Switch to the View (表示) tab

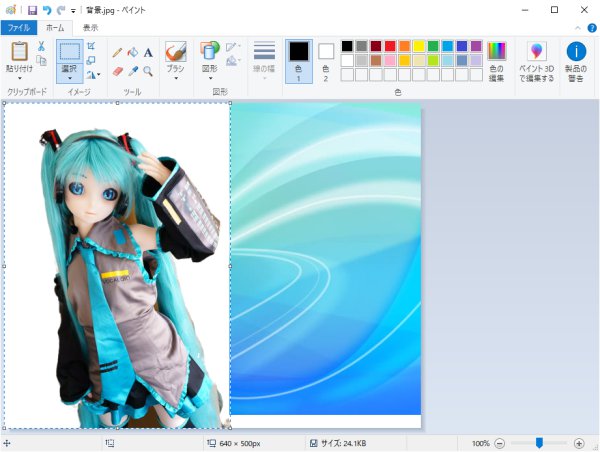91,28
